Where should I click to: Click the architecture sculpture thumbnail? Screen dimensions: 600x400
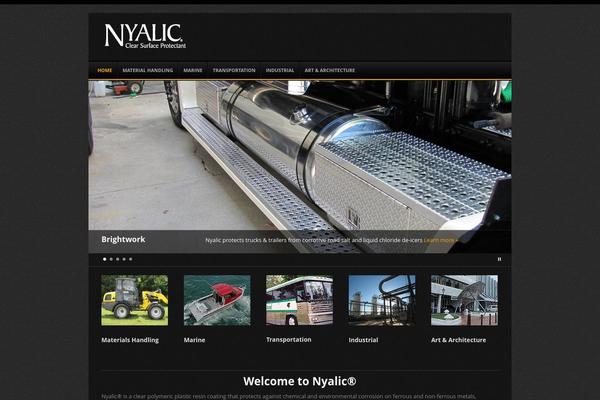464,300
